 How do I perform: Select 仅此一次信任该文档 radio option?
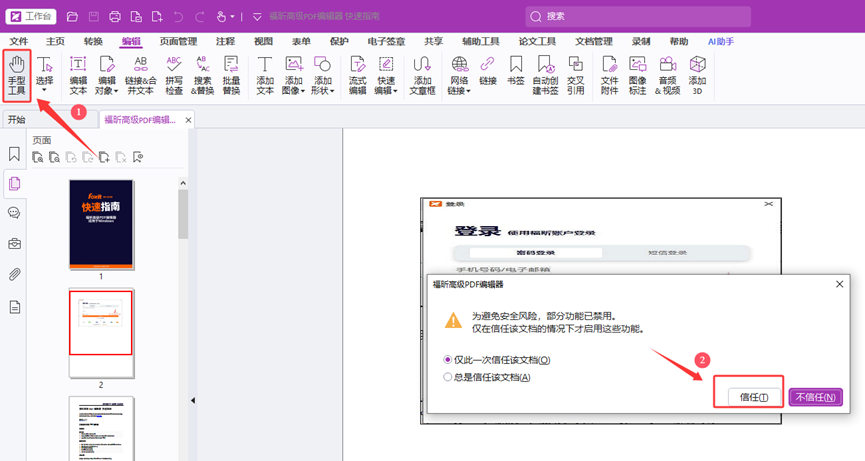(448, 360)
